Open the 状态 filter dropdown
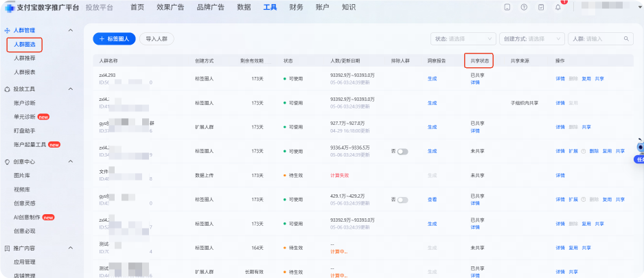The image size is (644, 278). pyautogui.click(x=463, y=38)
